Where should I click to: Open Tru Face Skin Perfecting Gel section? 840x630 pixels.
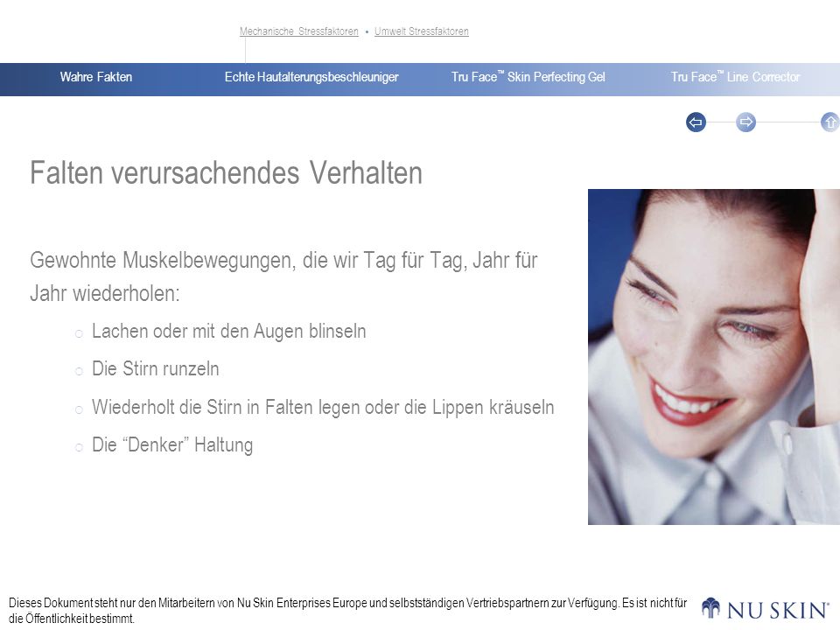point(528,77)
